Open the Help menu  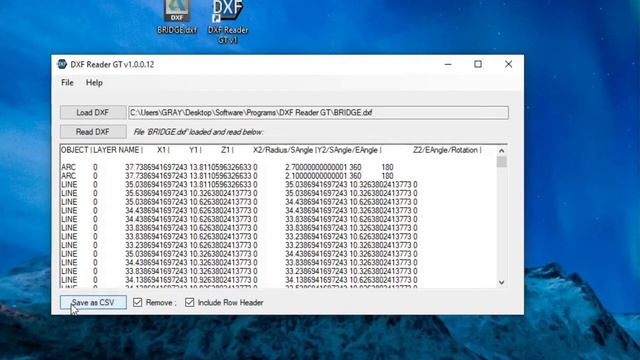(x=94, y=83)
